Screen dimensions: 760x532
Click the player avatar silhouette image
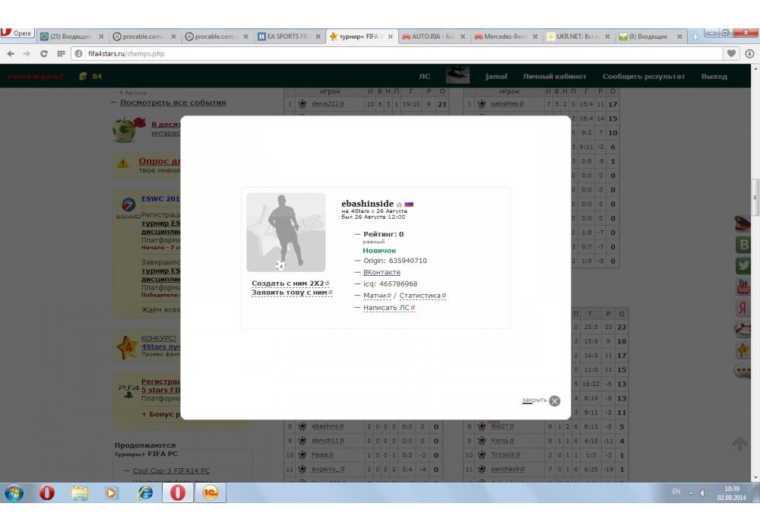pyautogui.click(x=286, y=233)
